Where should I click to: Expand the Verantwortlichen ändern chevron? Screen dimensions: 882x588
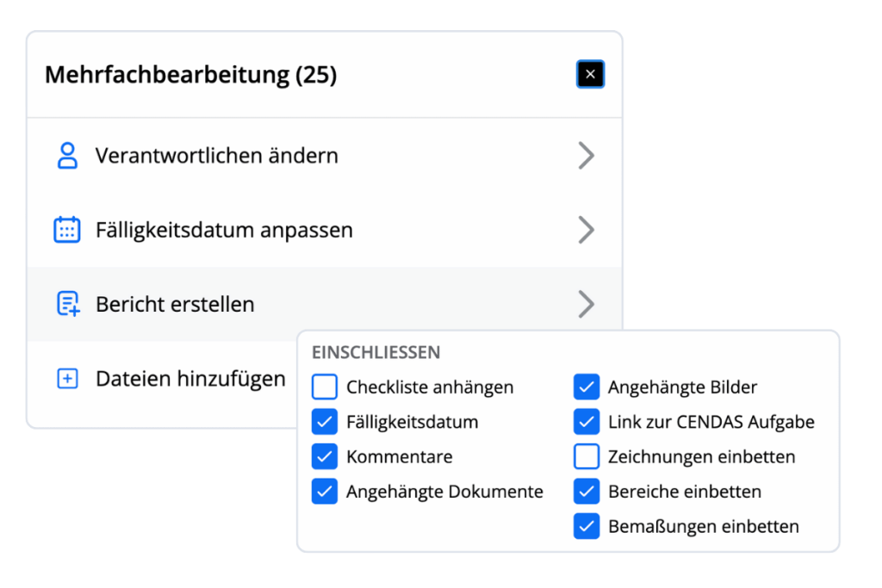pos(587,155)
